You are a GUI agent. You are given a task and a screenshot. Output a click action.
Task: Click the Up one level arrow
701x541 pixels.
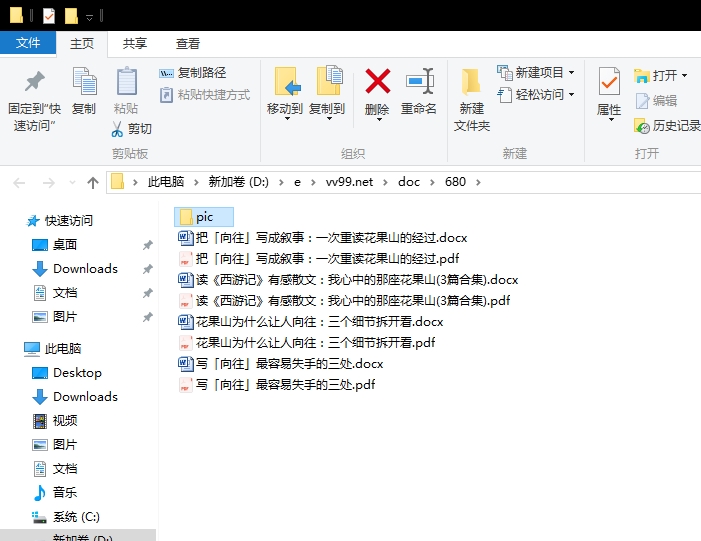93,182
